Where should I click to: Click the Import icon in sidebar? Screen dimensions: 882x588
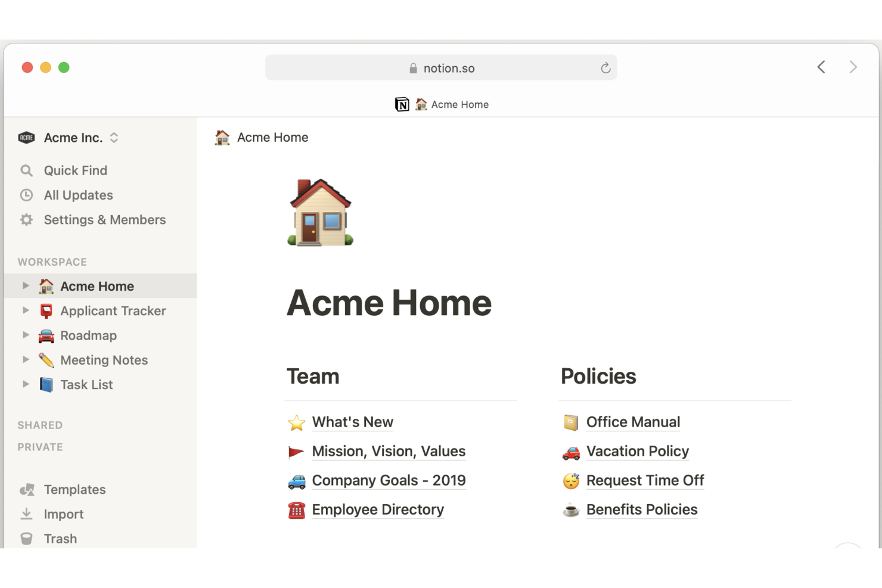point(27,514)
